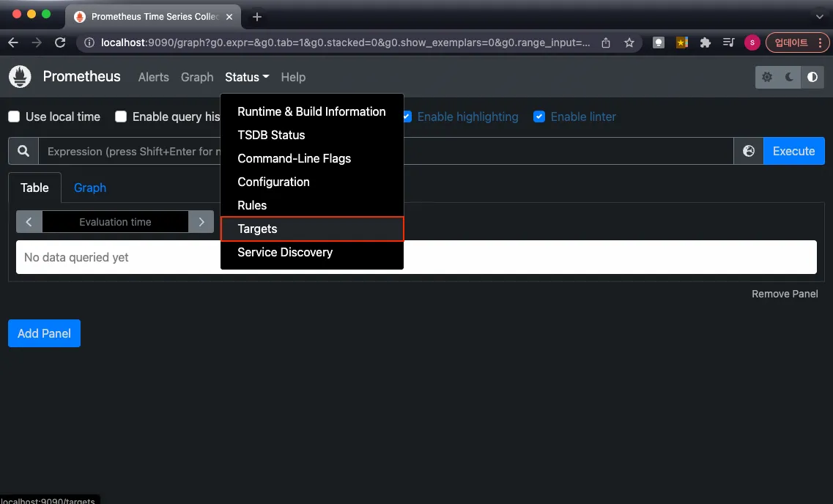This screenshot has height=504, width=833.
Task: Click the browser address bar URL
Action: click(x=345, y=42)
